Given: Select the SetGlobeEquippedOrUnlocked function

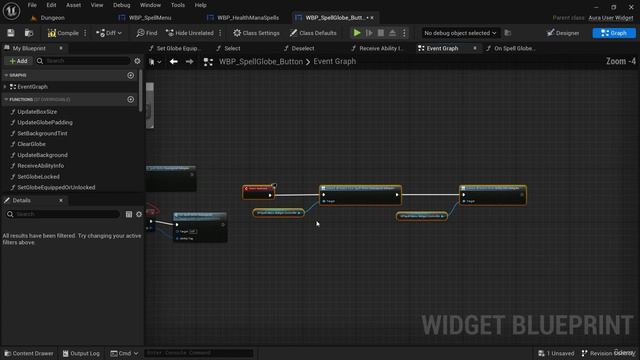Looking at the screenshot, I should point(56,187).
